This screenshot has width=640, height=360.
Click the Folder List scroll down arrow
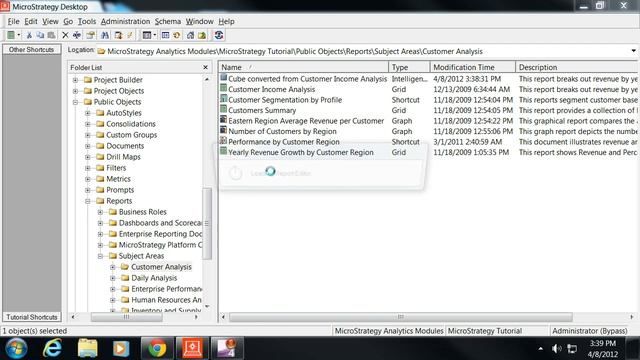tap(207, 306)
